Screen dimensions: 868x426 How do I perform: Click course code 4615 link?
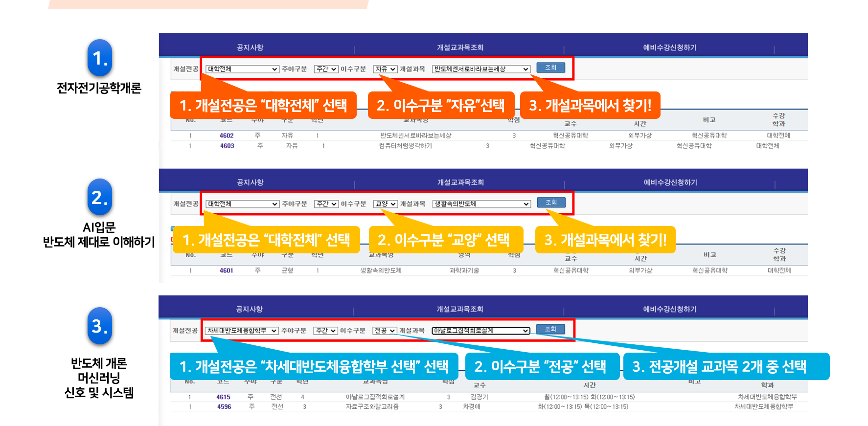[x=224, y=397]
